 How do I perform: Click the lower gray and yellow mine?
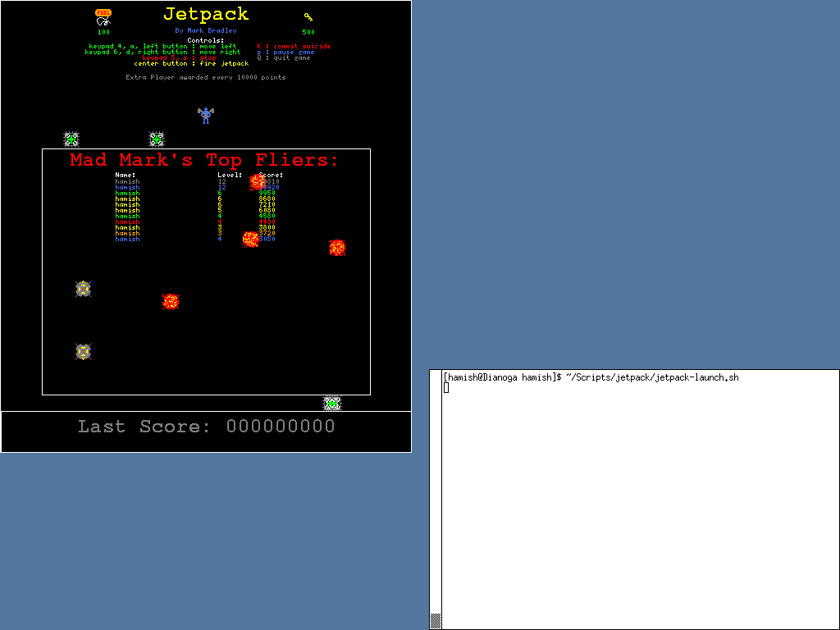coord(83,351)
